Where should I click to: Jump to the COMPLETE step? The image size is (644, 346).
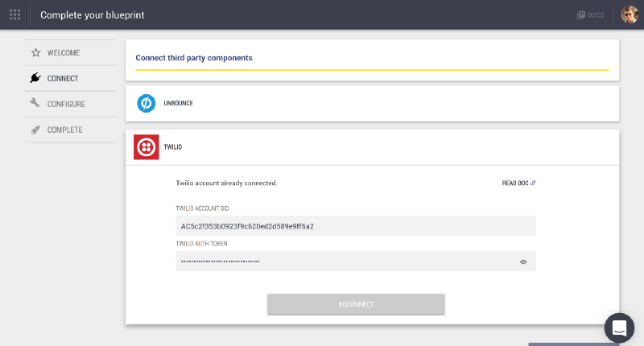click(x=70, y=130)
